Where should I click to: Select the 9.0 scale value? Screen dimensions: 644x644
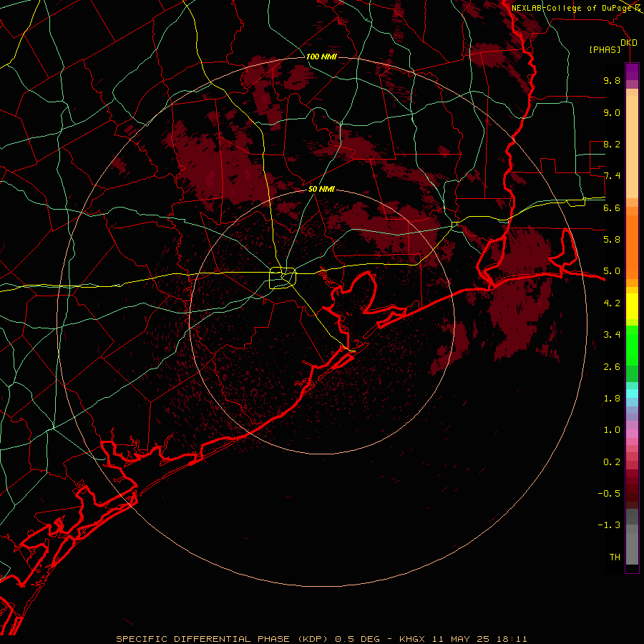point(612,112)
